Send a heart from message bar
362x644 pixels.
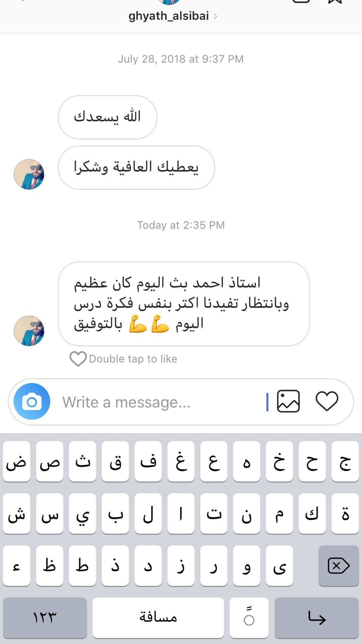point(327,401)
